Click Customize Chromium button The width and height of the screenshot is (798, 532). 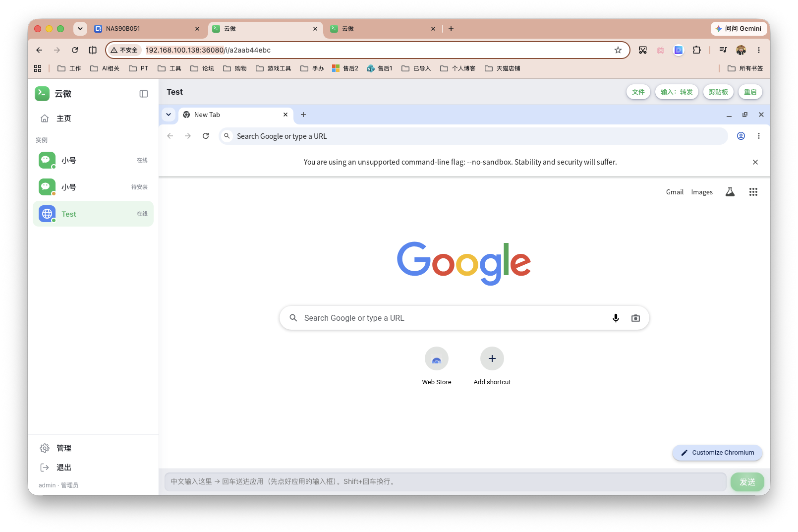(x=717, y=453)
